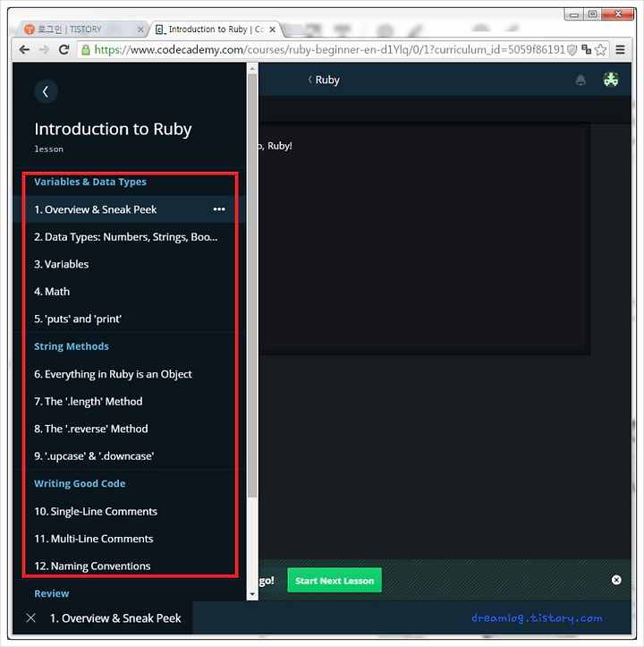
Task: Open lesson 6. Everything in Ruby is an Object
Action: pos(129,374)
